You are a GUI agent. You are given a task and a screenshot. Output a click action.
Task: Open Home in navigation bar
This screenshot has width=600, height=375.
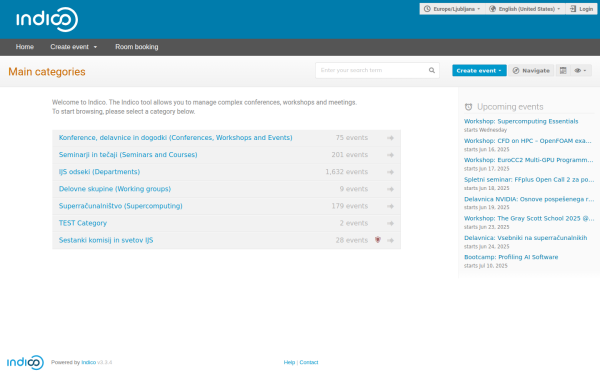tap(25, 47)
